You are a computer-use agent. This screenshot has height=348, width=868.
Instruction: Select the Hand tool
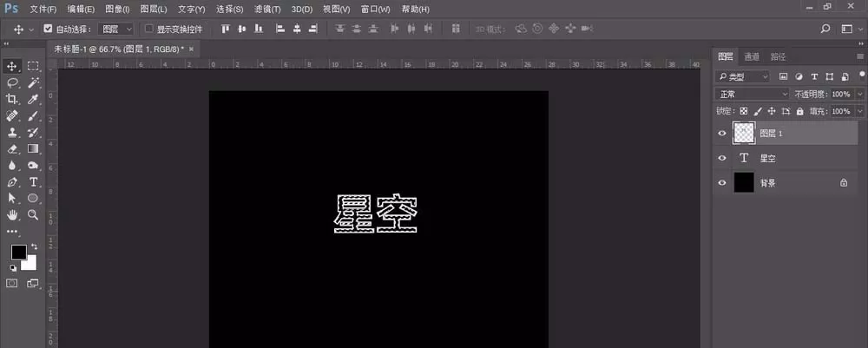point(11,214)
